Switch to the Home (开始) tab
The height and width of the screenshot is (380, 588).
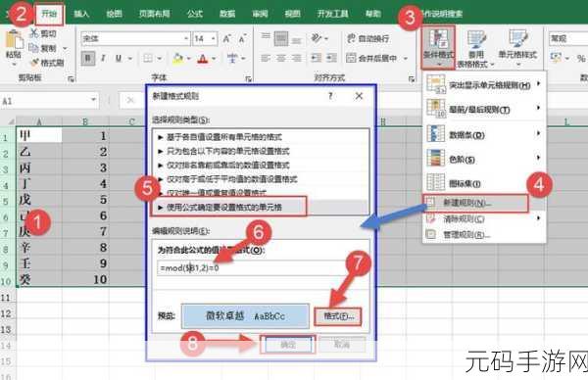tap(49, 14)
